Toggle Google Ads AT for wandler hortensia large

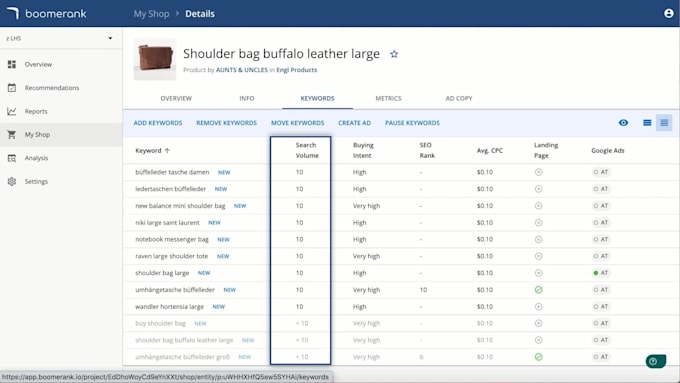pos(601,307)
